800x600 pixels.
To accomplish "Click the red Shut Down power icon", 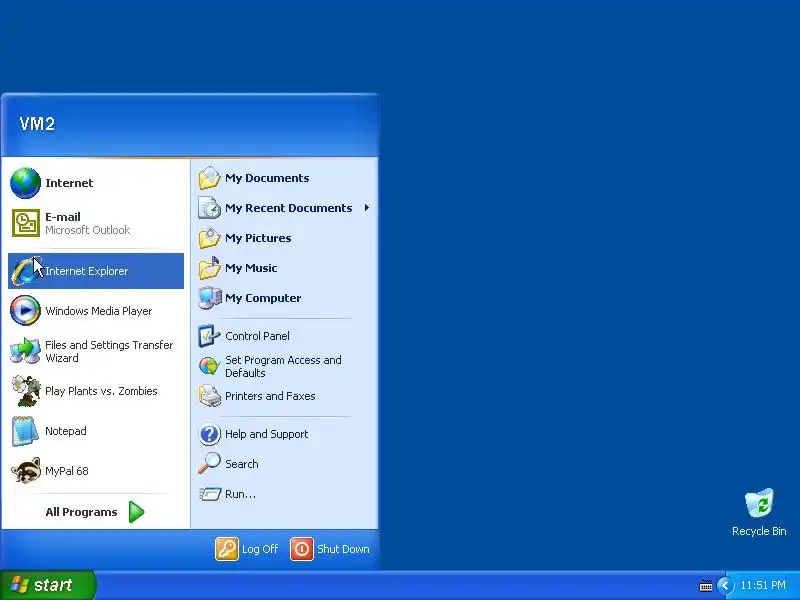I will point(302,549).
